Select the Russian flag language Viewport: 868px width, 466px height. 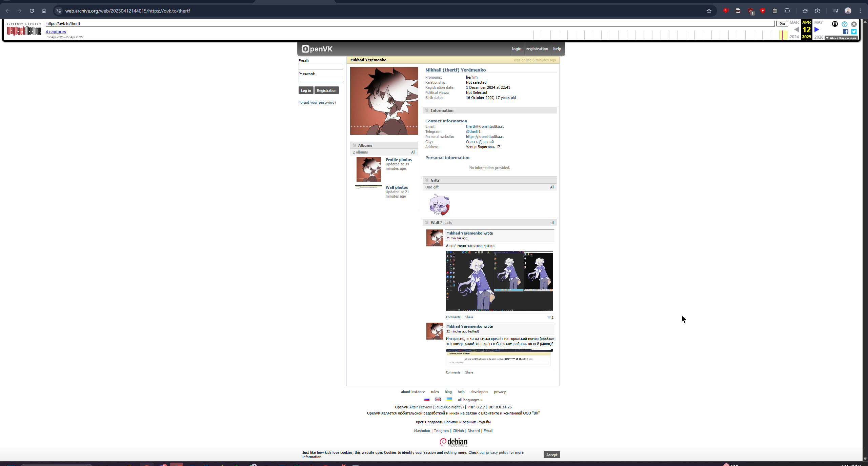(427, 400)
